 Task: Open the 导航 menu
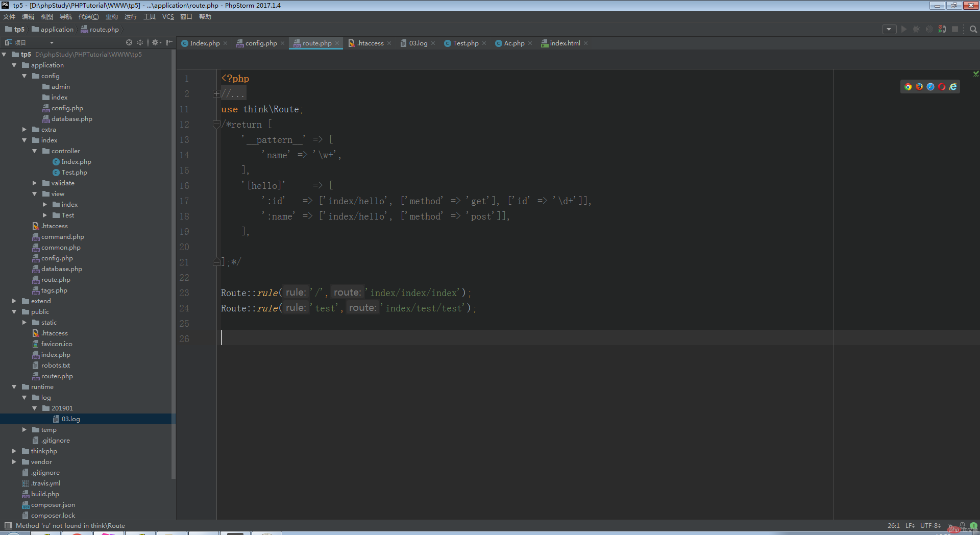(x=66, y=17)
